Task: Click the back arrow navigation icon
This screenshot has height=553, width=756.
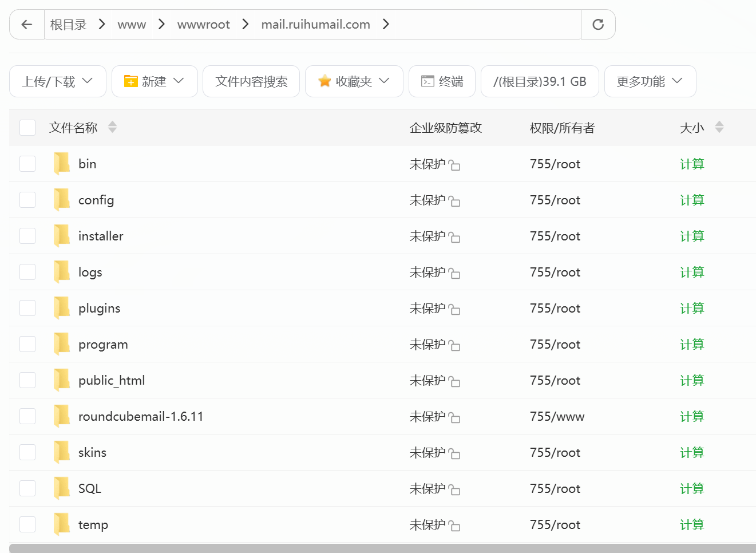Action: point(27,25)
